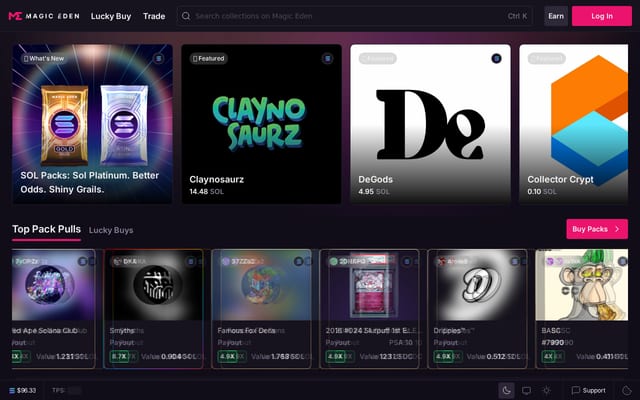Image resolution: width=640 pixels, height=400 pixels.
Task: Click the Featured badge on Claynosaurz
Action: pos(209,58)
